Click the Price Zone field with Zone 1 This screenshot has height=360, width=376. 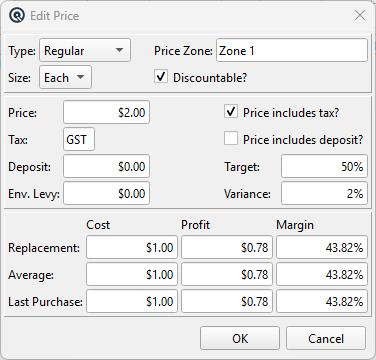(292, 50)
